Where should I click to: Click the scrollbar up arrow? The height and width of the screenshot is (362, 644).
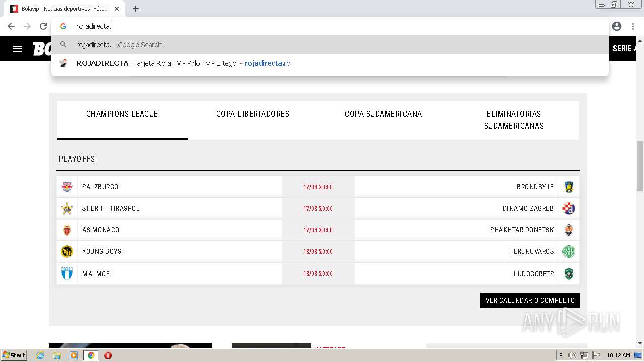click(x=640, y=41)
